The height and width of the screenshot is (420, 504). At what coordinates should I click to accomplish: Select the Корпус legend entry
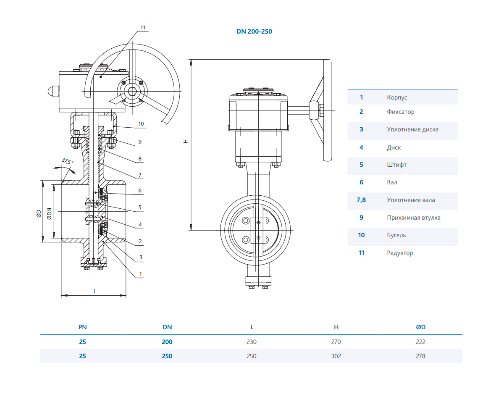tap(397, 97)
